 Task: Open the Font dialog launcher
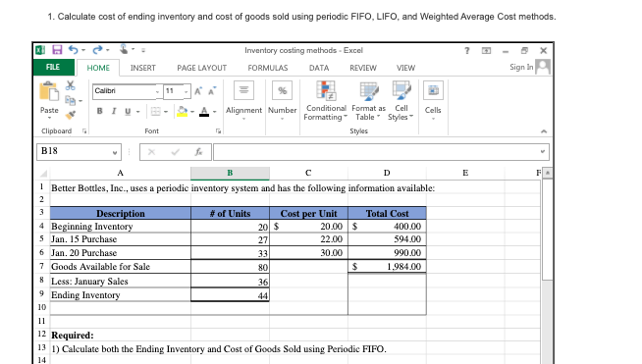click(x=218, y=131)
